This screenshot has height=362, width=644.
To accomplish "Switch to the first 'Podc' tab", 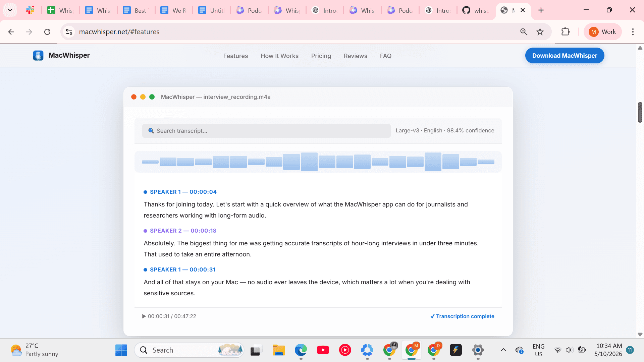I will point(249,10).
